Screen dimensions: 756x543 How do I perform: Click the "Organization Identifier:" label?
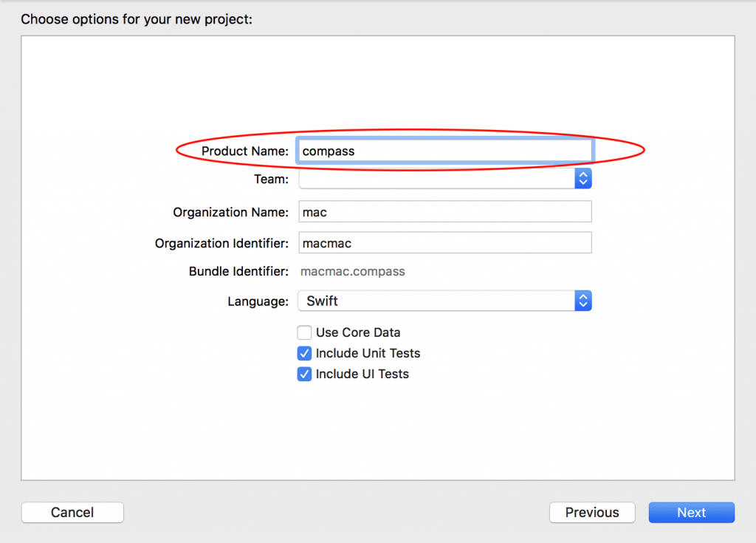pos(221,243)
